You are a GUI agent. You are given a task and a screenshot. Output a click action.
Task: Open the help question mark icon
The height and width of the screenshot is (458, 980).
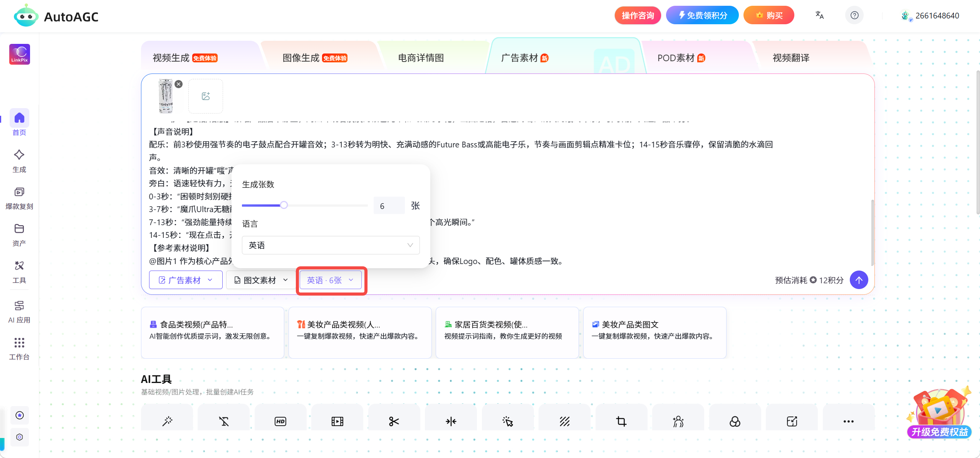(854, 15)
